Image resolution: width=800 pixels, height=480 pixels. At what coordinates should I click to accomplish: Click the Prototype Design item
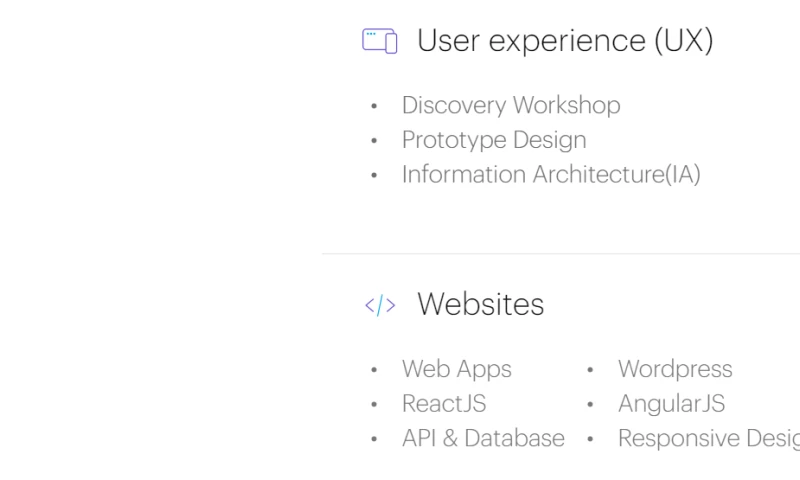point(494,140)
